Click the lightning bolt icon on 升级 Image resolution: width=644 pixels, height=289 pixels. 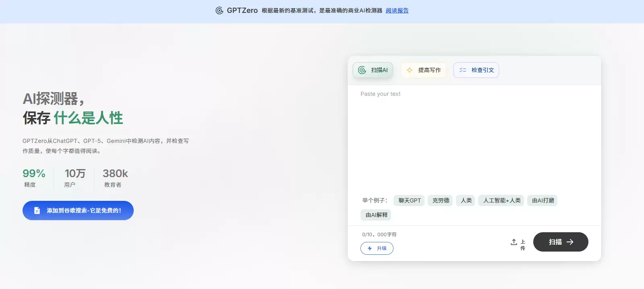[370, 248]
